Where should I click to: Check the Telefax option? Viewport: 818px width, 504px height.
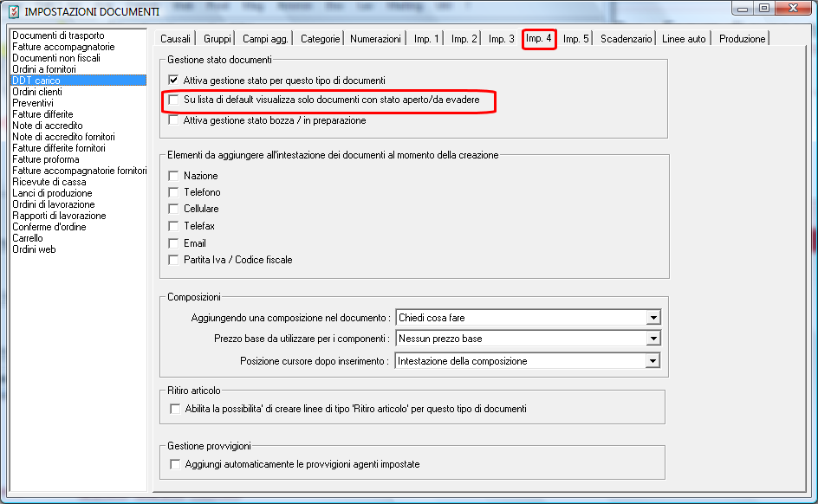click(x=173, y=226)
